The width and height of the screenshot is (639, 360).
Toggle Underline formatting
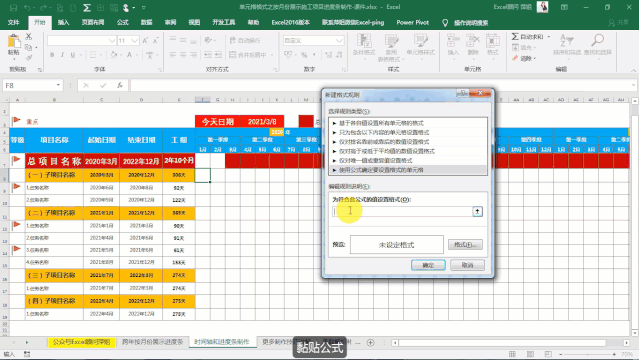(x=73, y=55)
